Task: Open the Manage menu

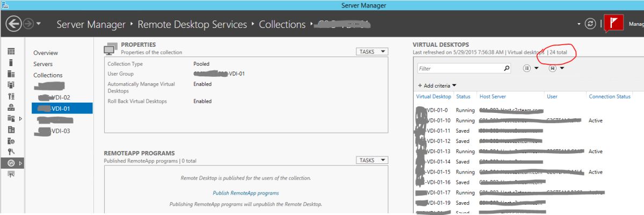Action: click(x=635, y=24)
